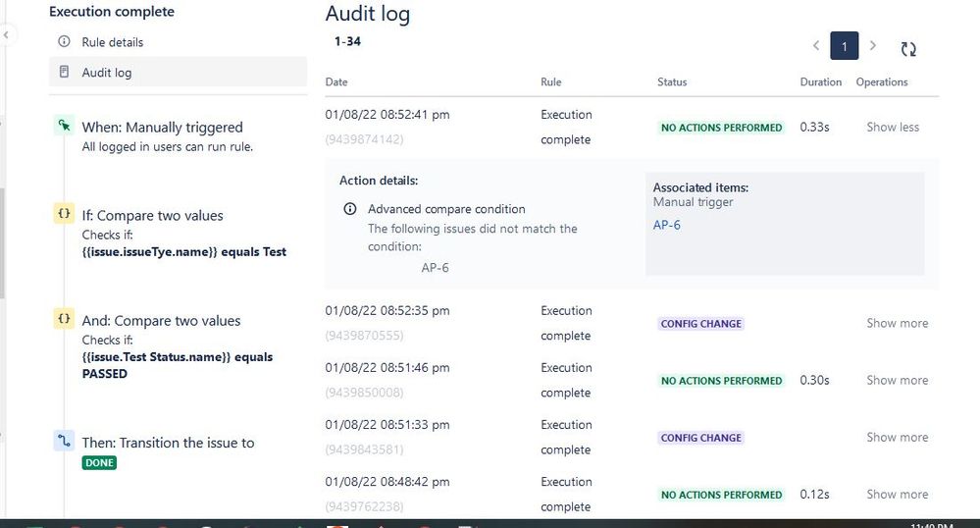Select the manual trigger cursor icon
This screenshot has width=980, height=528.
64,126
